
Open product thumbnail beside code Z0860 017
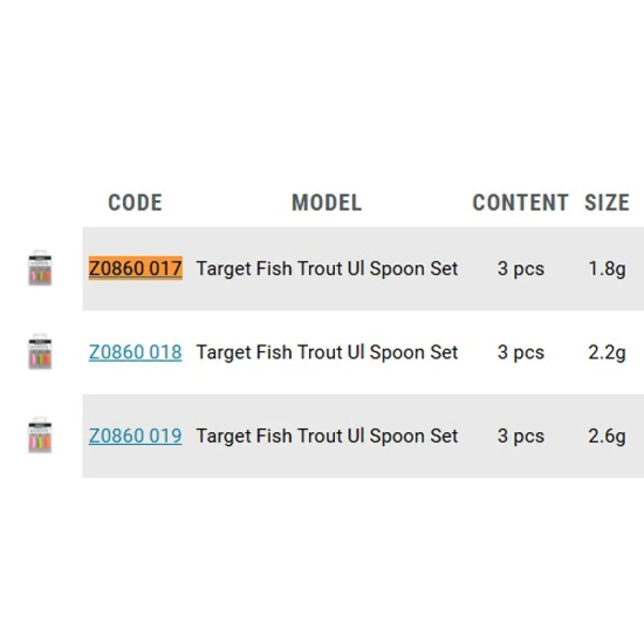tap(40, 268)
